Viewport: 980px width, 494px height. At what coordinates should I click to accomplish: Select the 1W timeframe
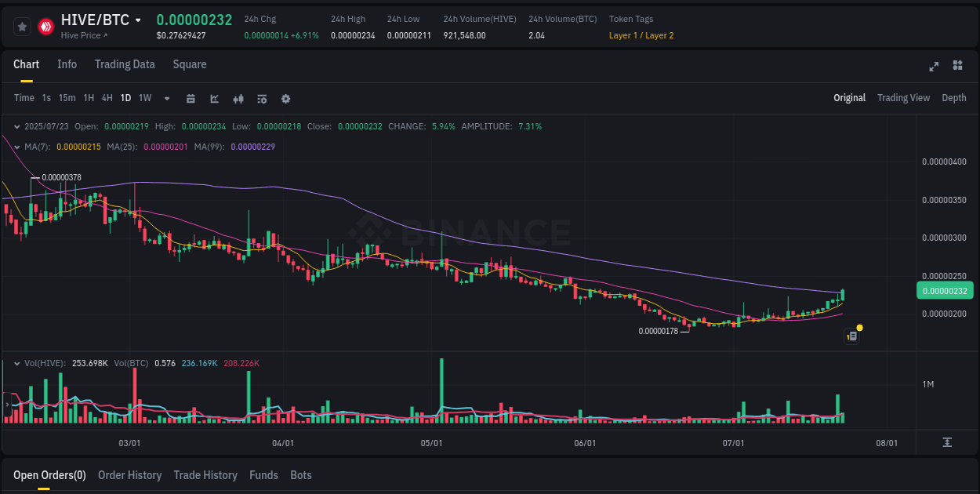click(x=144, y=98)
